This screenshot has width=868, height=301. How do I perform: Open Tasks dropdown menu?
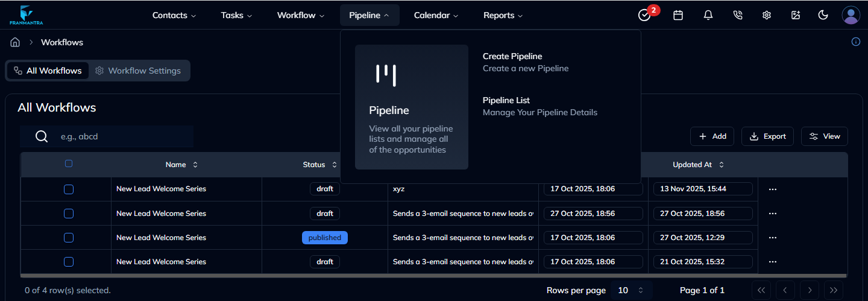click(236, 15)
